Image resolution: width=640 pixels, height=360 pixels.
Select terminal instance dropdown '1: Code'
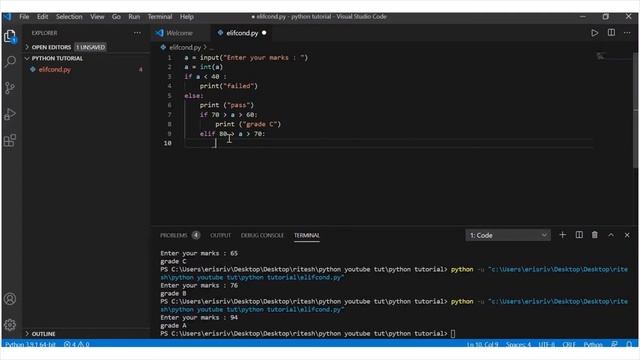[x=508, y=235]
